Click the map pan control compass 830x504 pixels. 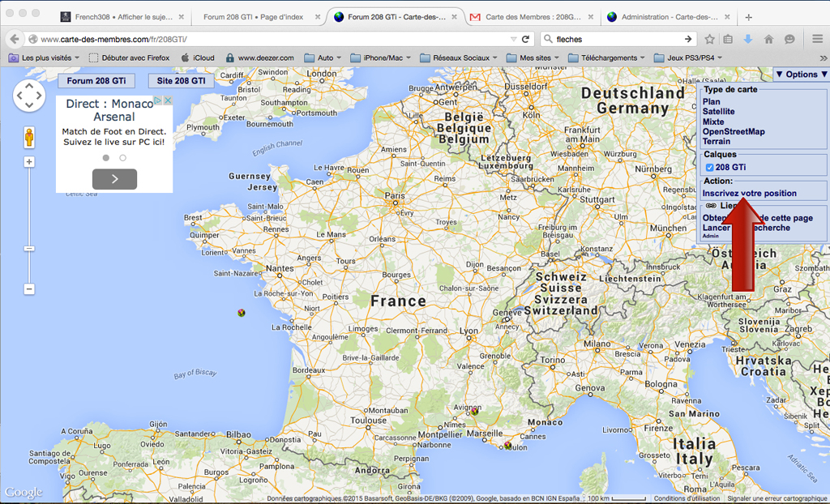(29, 96)
